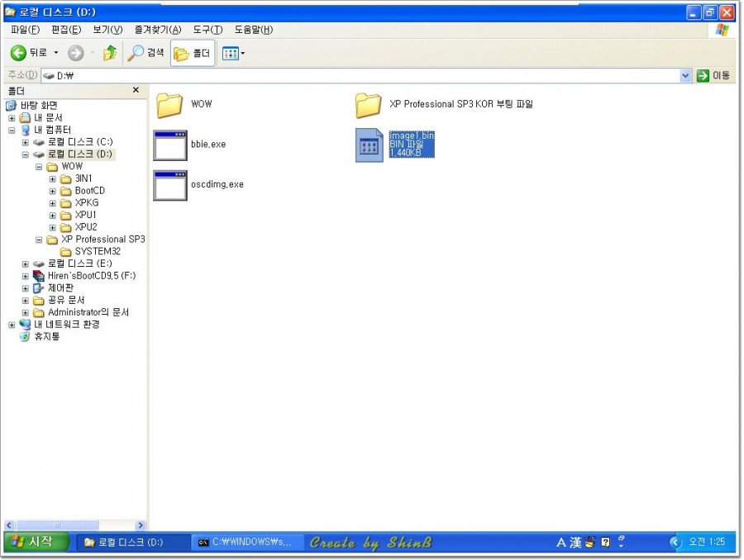Expand hidden system tray icons arrow
The height and width of the screenshot is (560, 744).
[x=675, y=542]
